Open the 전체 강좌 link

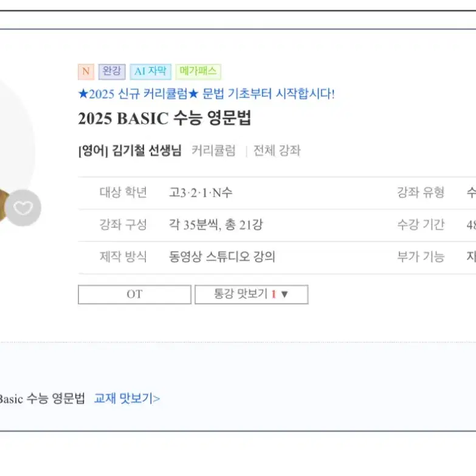[277, 151]
